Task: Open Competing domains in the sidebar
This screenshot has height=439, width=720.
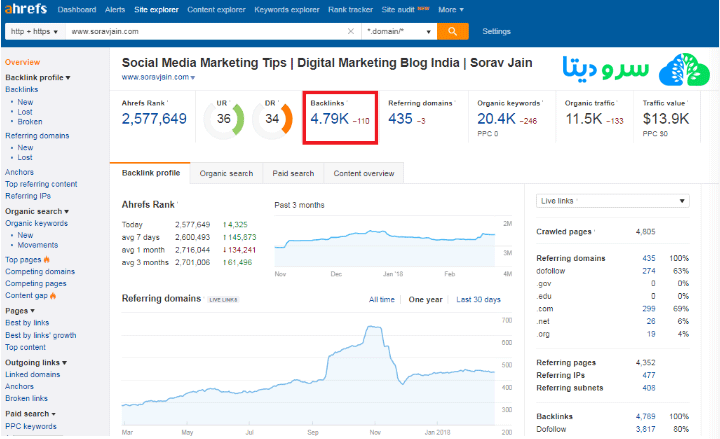Action: point(40,271)
